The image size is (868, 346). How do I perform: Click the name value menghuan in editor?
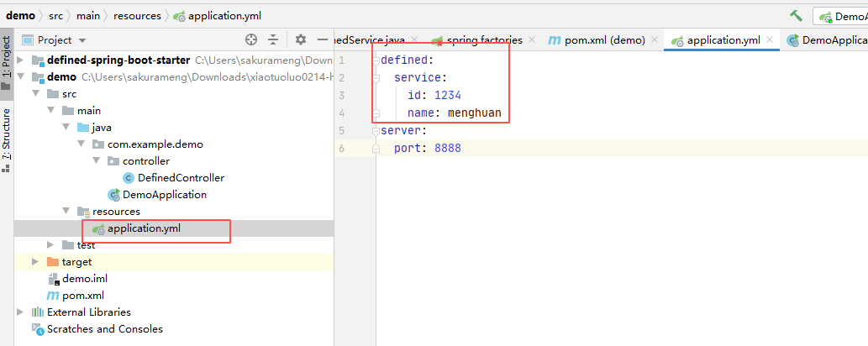coord(475,113)
